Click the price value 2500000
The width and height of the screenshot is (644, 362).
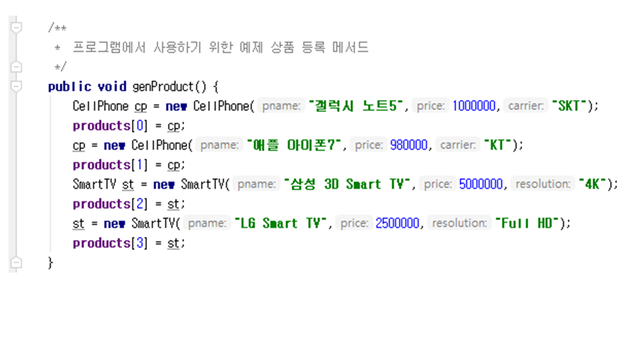[x=397, y=224]
